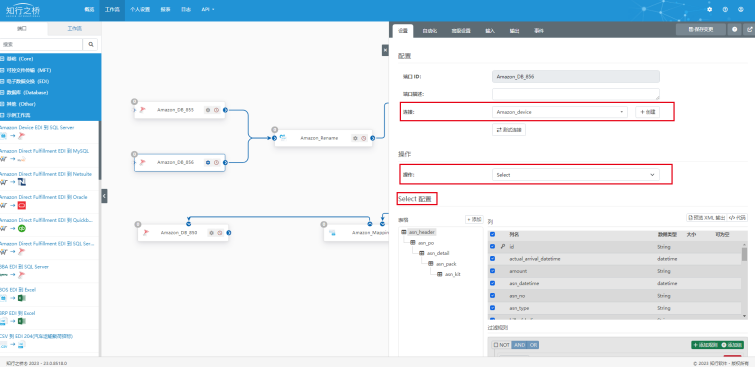Click the 预览 XML 输出 button
Viewport: 755px width, 367px height.
point(706,218)
